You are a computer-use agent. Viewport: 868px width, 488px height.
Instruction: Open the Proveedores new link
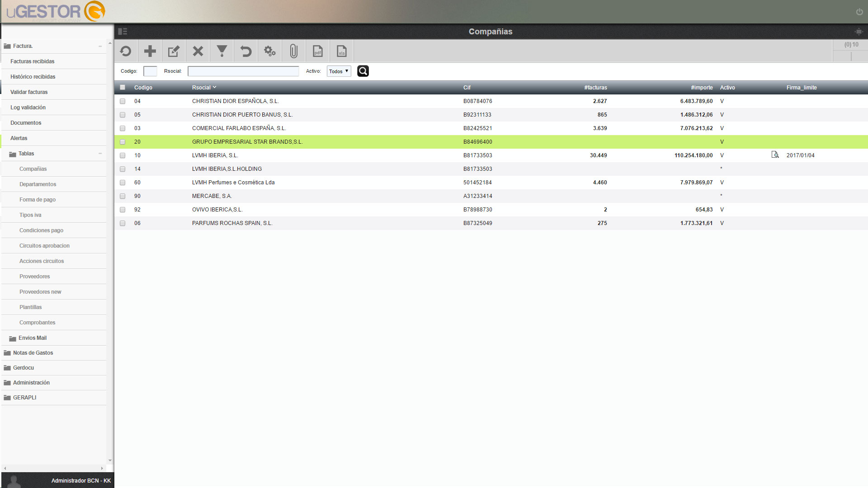pyautogui.click(x=40, y=292)
